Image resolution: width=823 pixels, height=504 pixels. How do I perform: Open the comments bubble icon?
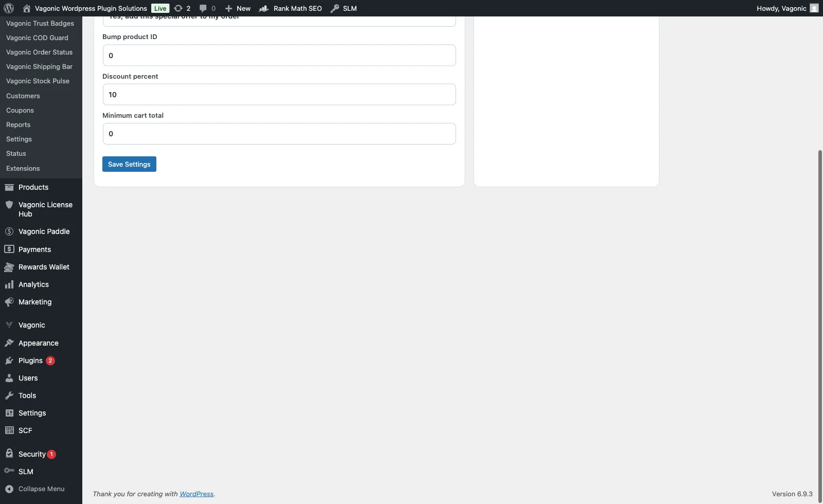point(203,8)
